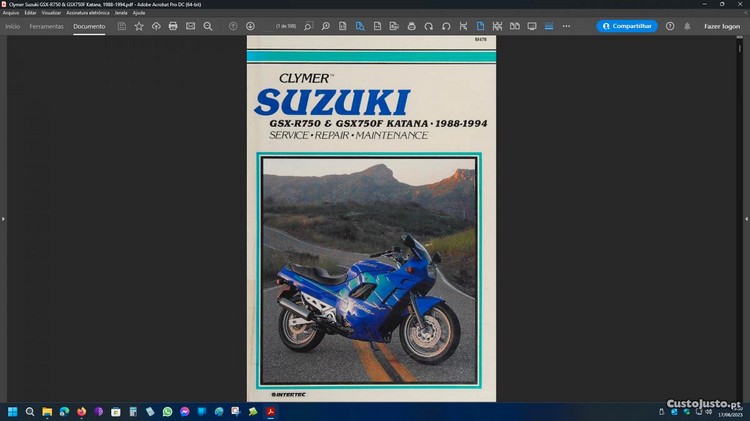
Task: Click the Compartilhar button
Action: point(627,26)
